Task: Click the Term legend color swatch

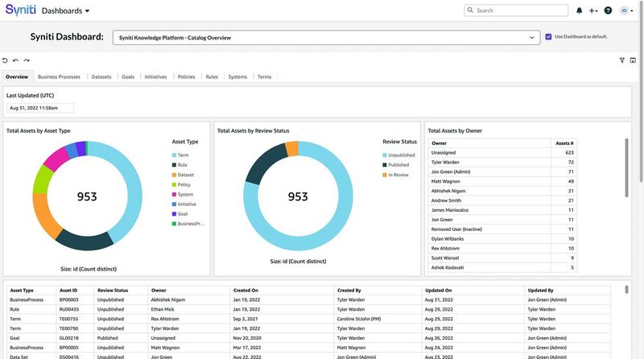Action: click(173, 155)
